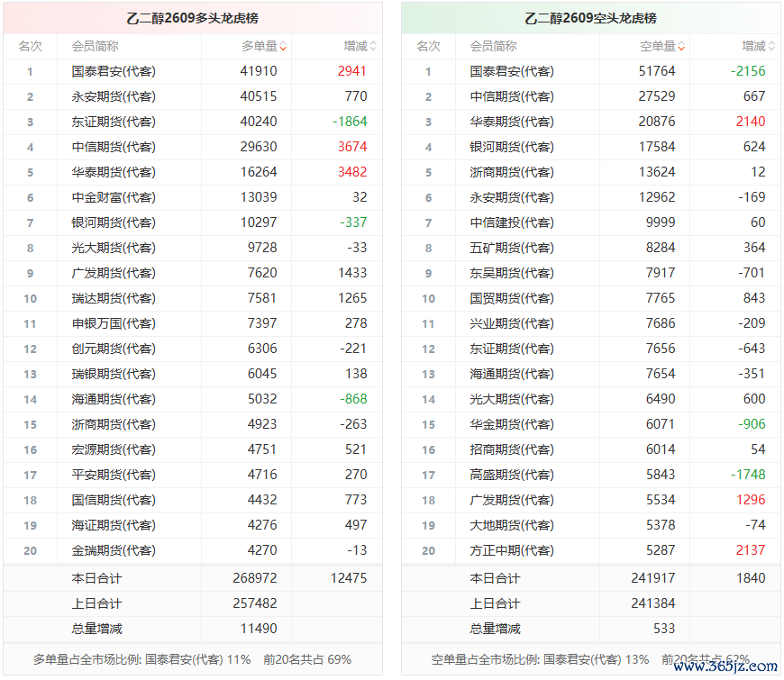
Task: Select 瑞达期货(代客) row name
Action: click(x=114, y=298)
